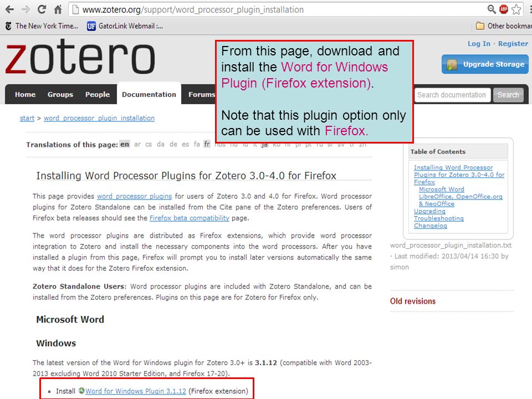
Task: Click the 'Zotero Standalone Users' bold text
Action: (x=79, y=287)
